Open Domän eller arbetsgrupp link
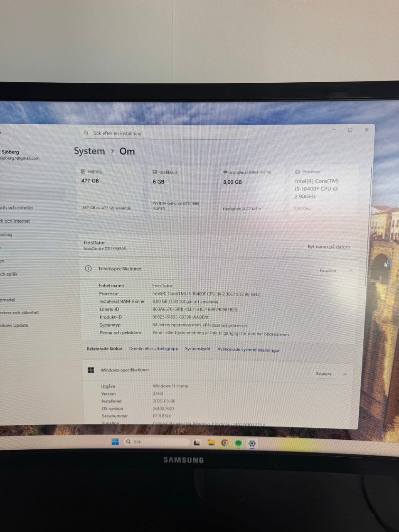This screenshot has height=532, width=399. point(153,349)
